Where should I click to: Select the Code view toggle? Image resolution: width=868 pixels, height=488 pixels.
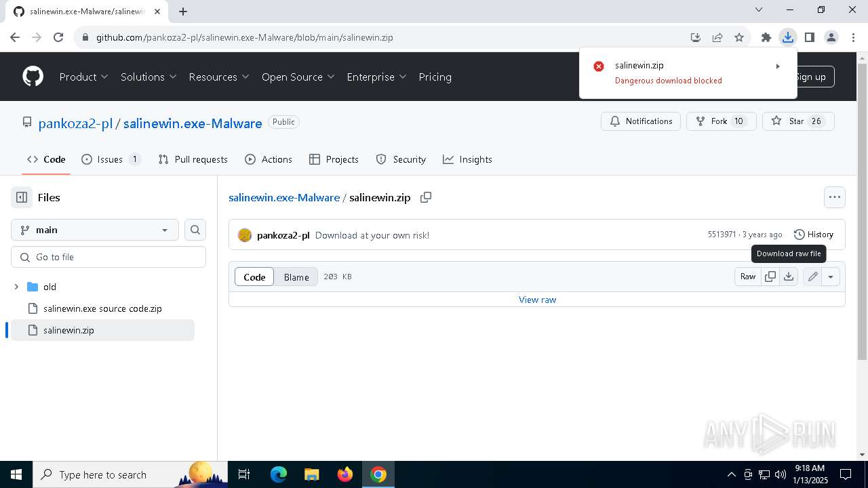pyautogui.click(x=254, y=277)
